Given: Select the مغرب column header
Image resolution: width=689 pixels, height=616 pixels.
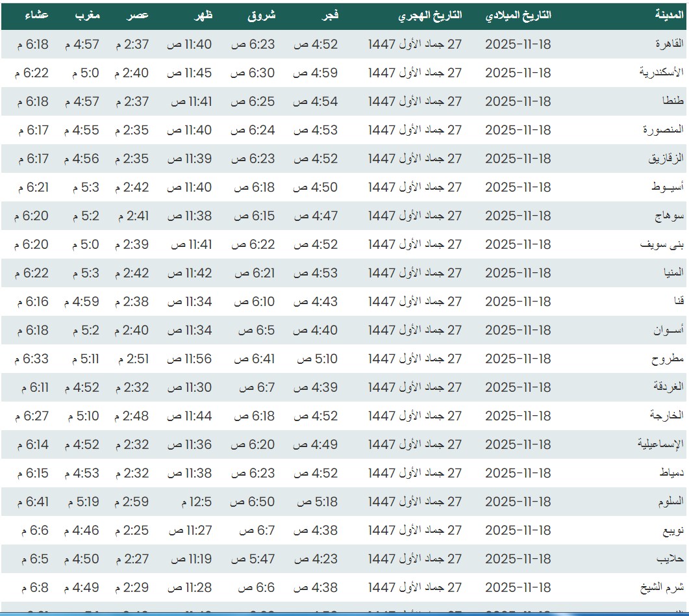Looking at the screenshot, I should point(87,15).
